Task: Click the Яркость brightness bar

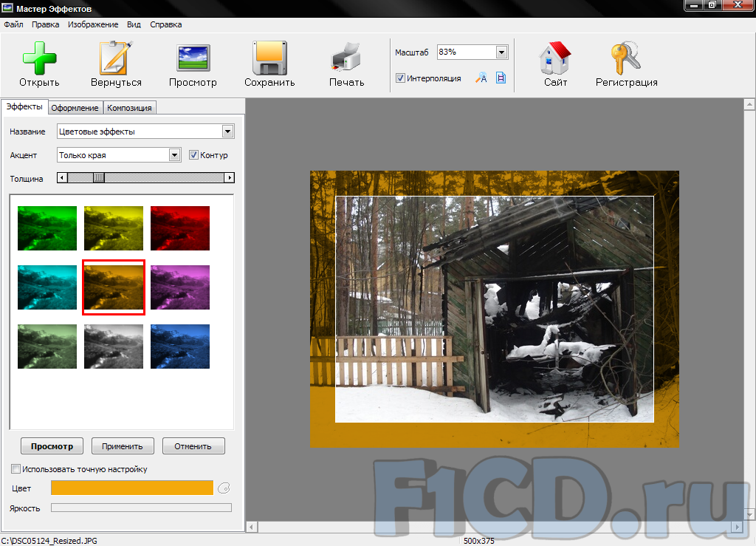Action: (x=141, y=508)
